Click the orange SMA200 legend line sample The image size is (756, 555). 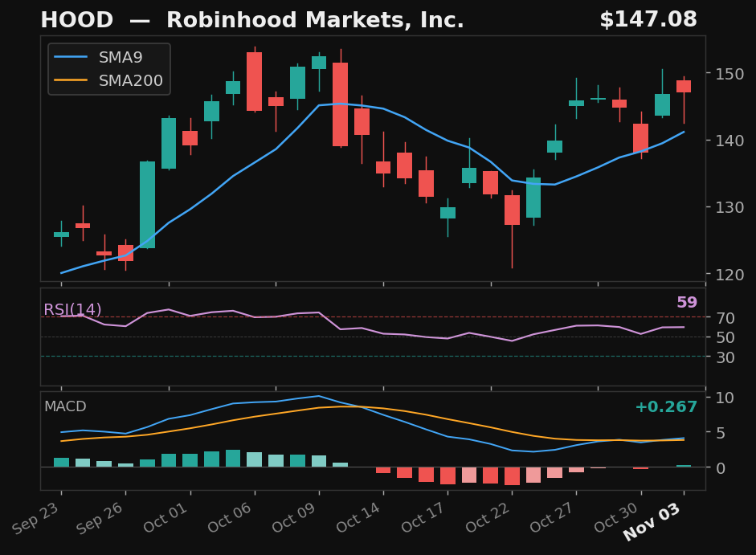coord(71,80)
